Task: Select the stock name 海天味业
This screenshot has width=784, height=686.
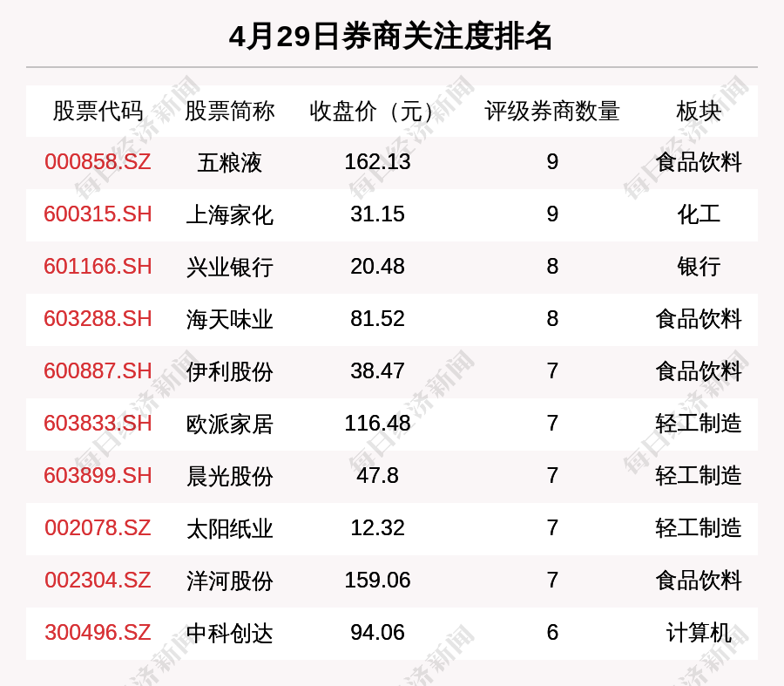Action: pyautogui.click(x=229, y=320)
